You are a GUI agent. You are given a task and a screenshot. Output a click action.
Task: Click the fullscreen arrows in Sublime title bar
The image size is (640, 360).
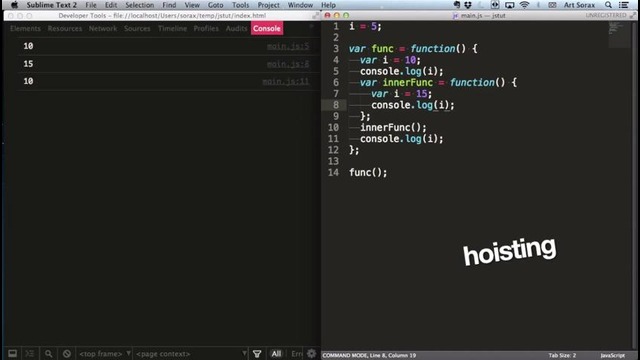[x=632, y=16]
